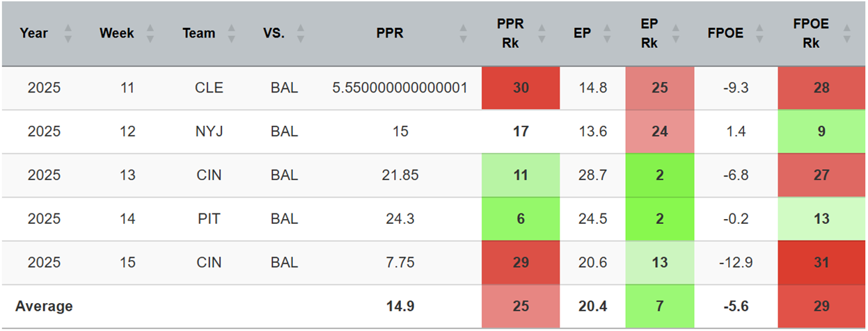This screenshot has height=331, width=868.
Task: Click the FPOE Rk column header label
Action: 811,33
